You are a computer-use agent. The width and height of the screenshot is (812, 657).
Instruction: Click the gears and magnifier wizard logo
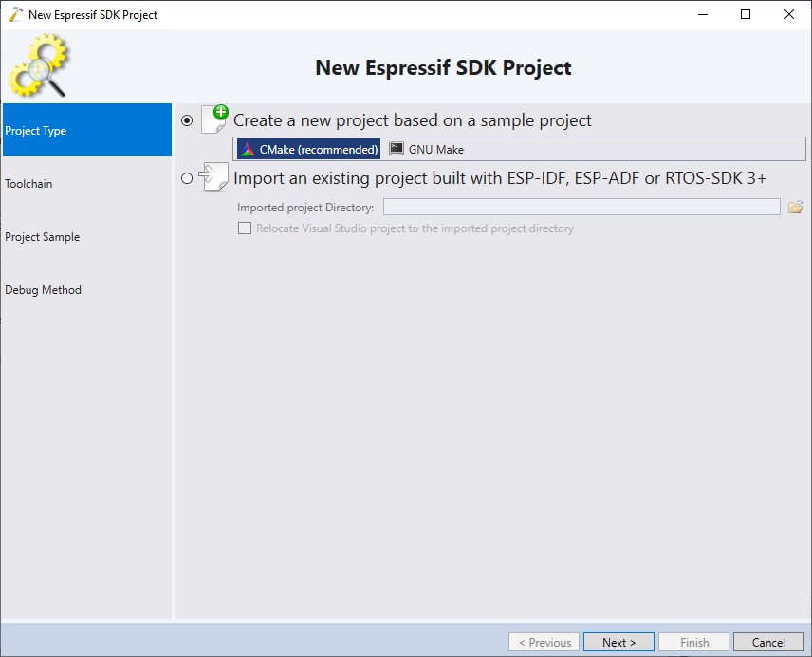[38, 65]
